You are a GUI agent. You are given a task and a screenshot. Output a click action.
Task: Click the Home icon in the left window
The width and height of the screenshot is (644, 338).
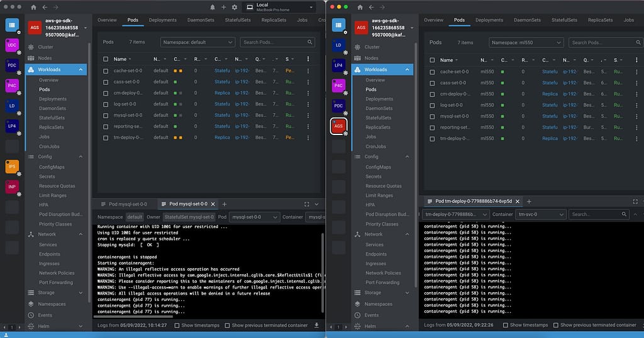click(34, 7)
